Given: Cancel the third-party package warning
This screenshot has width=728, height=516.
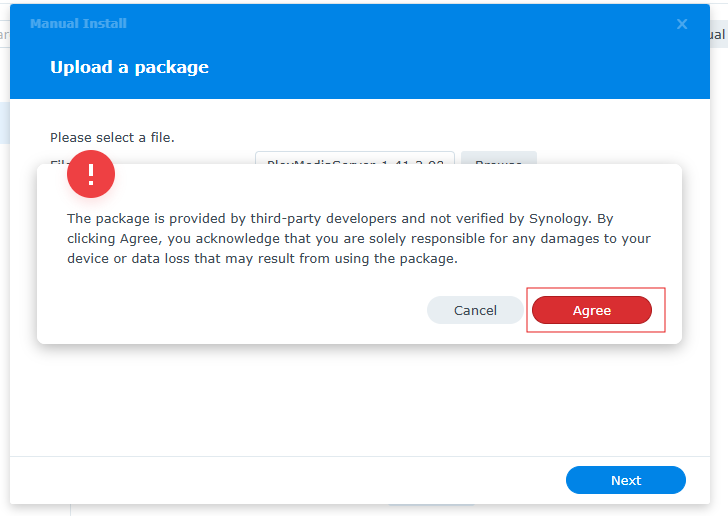Looking at the screenshot, I should point(475,310).
